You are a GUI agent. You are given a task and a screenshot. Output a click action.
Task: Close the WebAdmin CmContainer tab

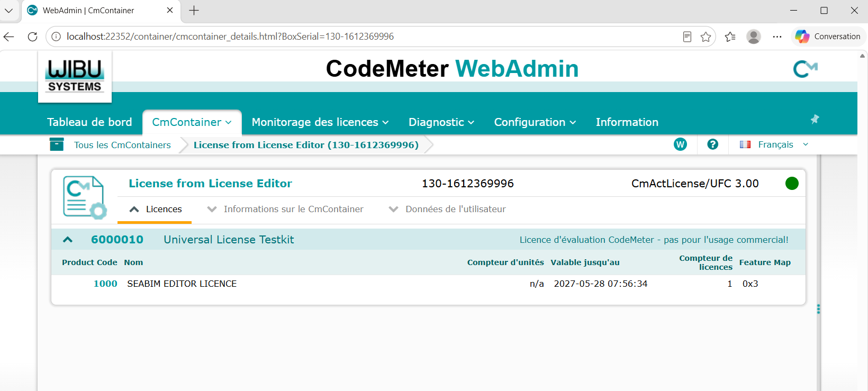coord(170,10)
